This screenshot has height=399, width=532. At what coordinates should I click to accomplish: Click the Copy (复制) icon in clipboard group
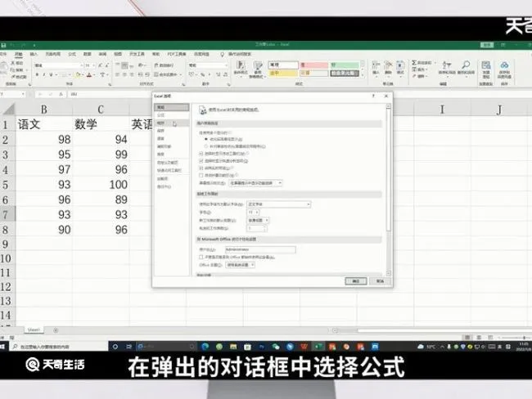12,69
